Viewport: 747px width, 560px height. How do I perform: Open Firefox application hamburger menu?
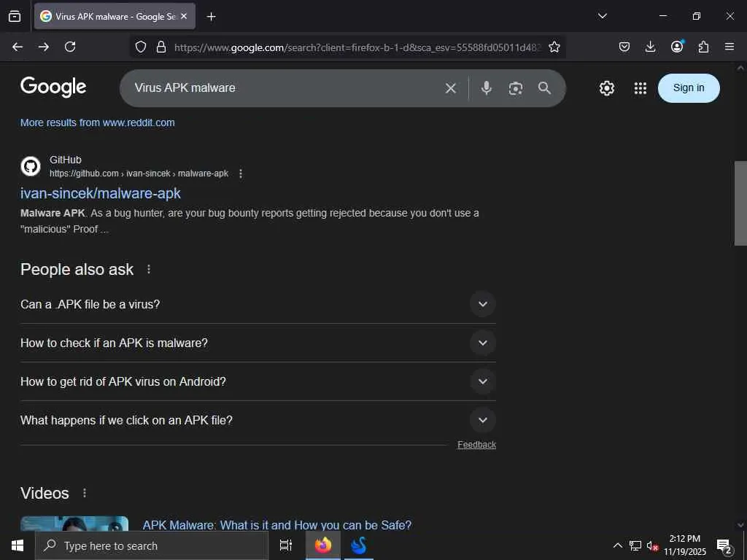click(x=729, y=47)
